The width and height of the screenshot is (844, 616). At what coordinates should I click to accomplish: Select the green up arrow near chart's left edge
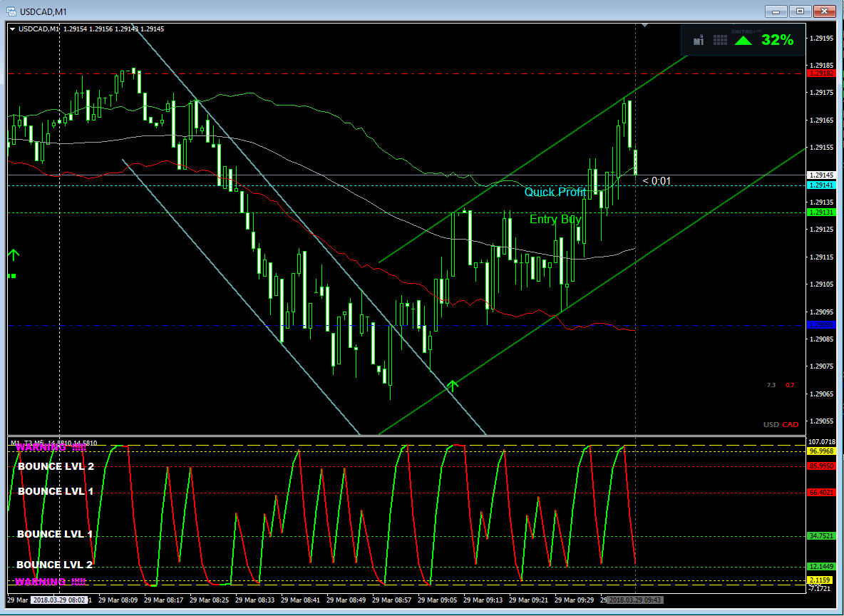[14, 255]
